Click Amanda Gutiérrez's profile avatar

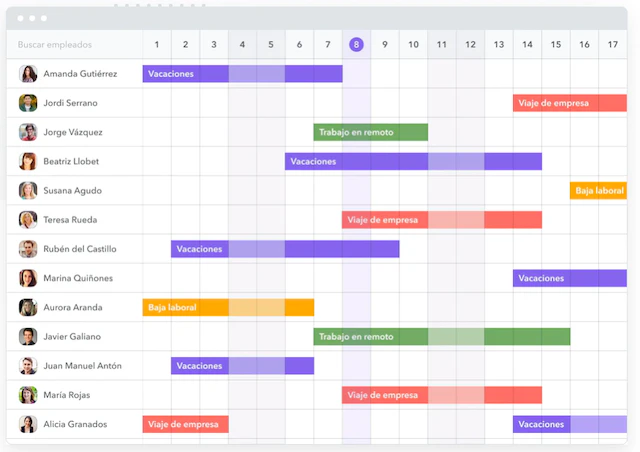(28, 74)
